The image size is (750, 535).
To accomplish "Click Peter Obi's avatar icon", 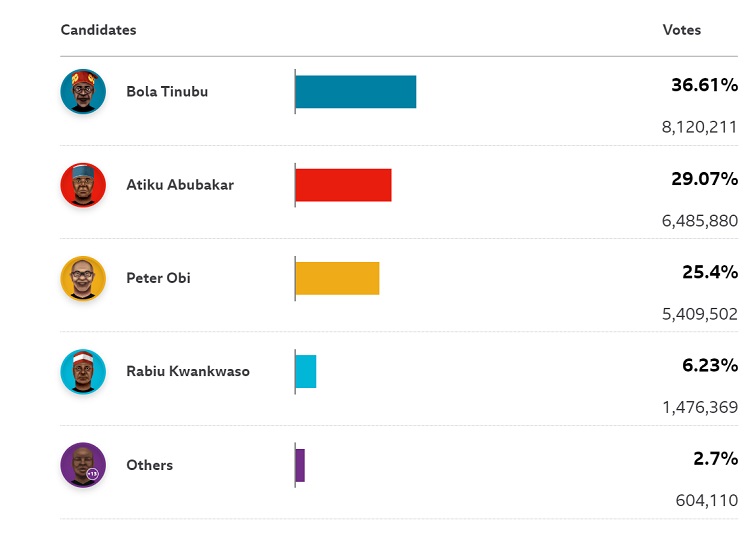I will tap(83, 278).
